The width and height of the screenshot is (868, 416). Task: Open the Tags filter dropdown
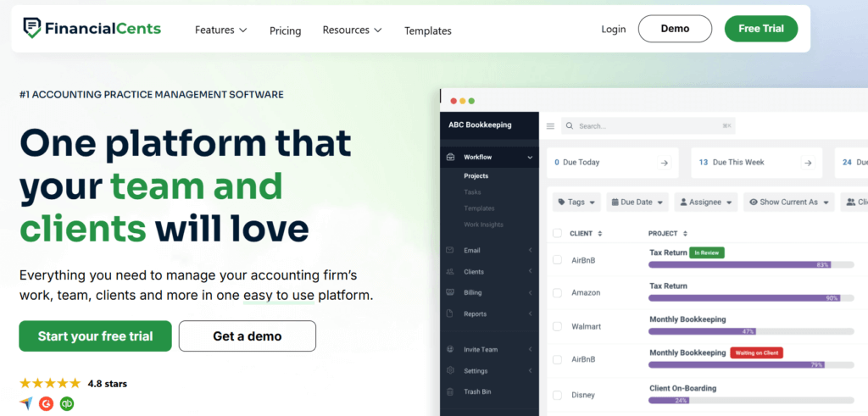pos(576,202)
